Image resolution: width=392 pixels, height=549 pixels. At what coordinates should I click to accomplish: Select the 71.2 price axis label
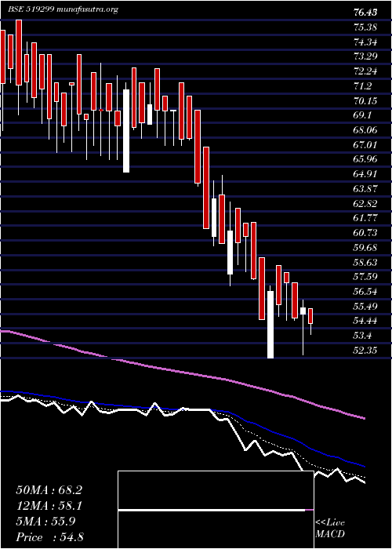tap(363, 86)
